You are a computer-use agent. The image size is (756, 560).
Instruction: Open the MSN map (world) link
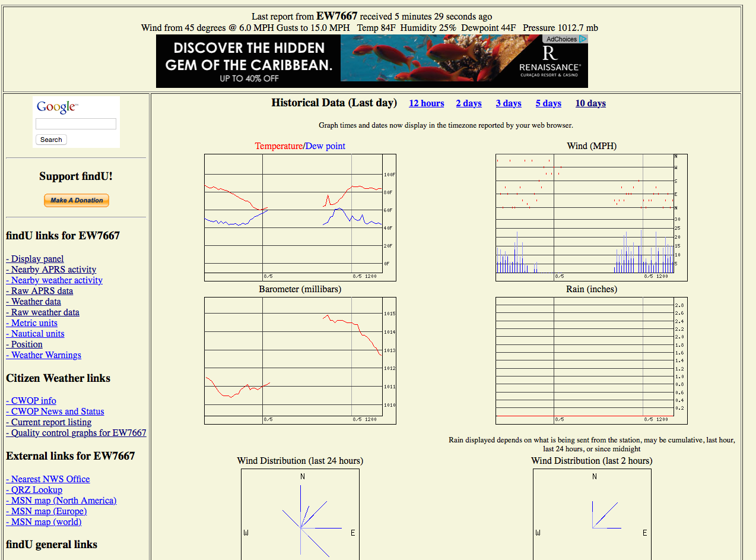tap(43, 521)
